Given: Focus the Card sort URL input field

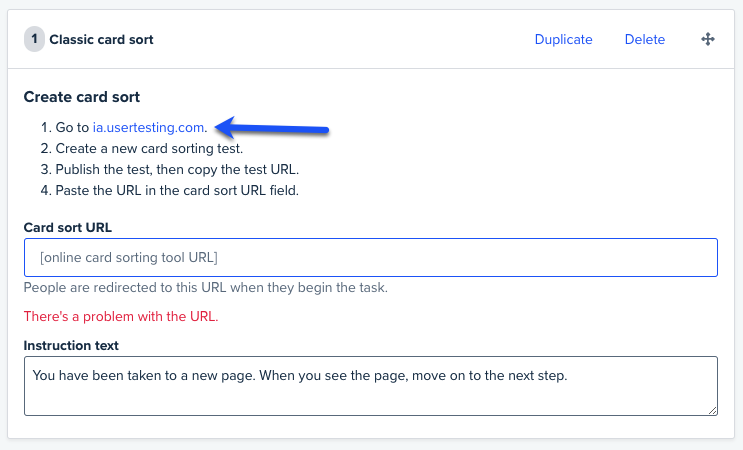Looking at the screenshot, I should pos(371,257).
